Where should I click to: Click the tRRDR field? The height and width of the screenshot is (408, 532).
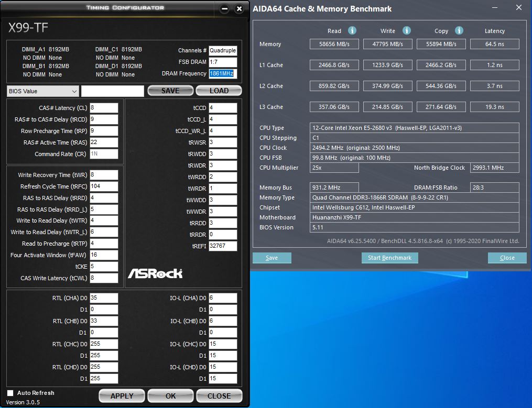pos(223,235)
